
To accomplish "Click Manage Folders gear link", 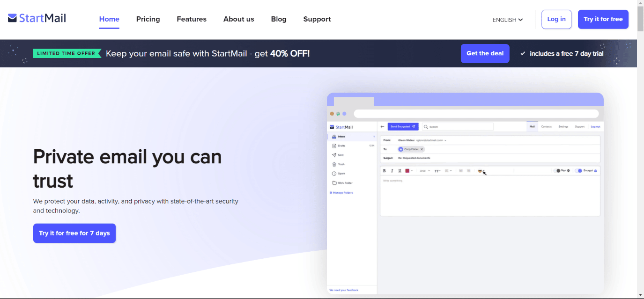I will [341, 193].
